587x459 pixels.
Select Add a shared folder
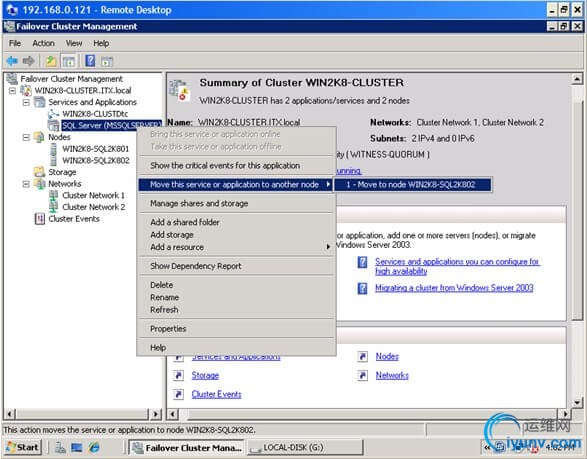(x=237, y=222)
